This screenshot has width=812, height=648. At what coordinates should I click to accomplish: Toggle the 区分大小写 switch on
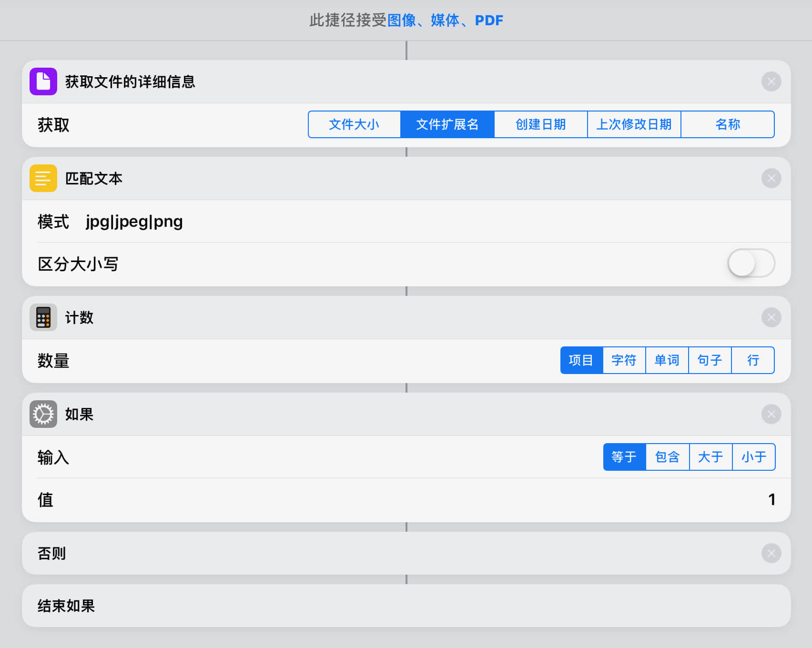pyautogui.click(x=751, y=263)
